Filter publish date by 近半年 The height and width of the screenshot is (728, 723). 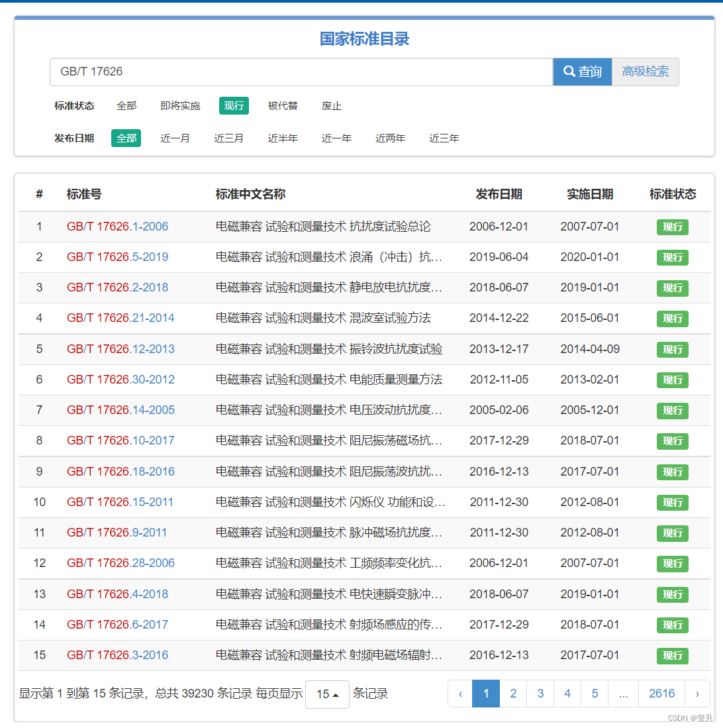click(283, 138)
